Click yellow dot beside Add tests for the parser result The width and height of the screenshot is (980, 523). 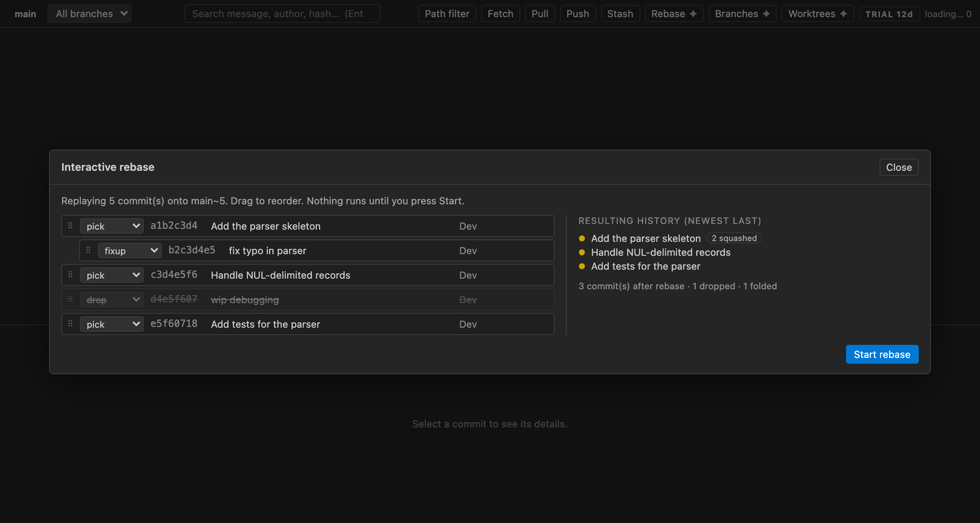(x=582, y=266)
